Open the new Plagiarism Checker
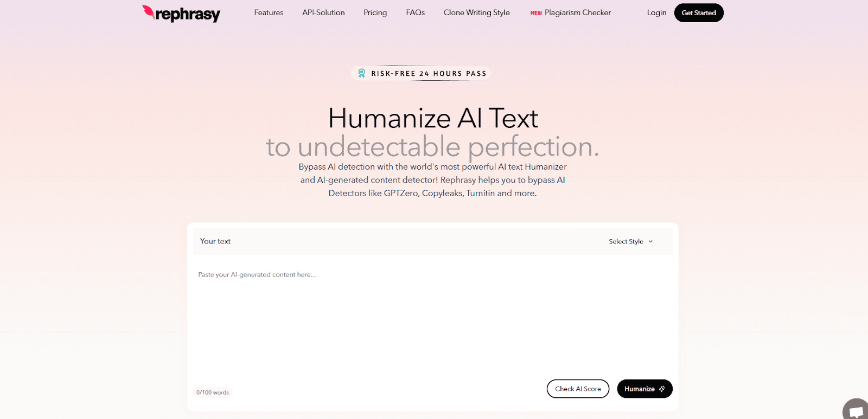Screen dimensions: 868x419 (x=571, y=12)
